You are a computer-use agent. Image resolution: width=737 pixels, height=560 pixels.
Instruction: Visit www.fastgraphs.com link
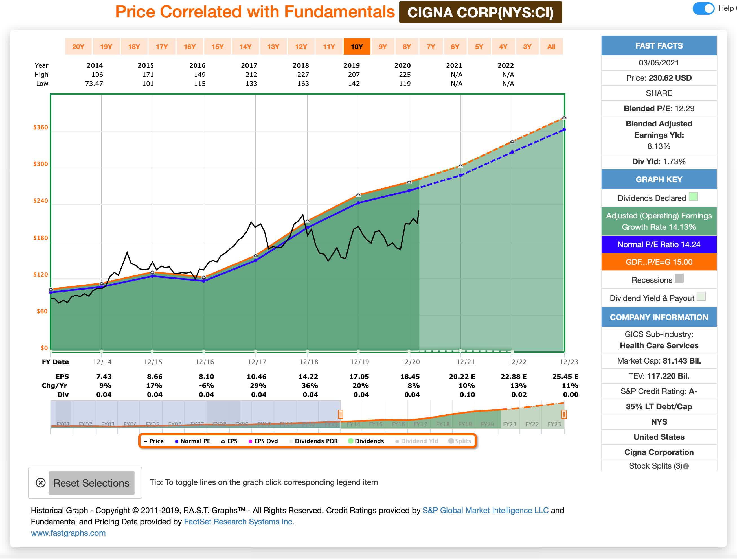[68, 533]
